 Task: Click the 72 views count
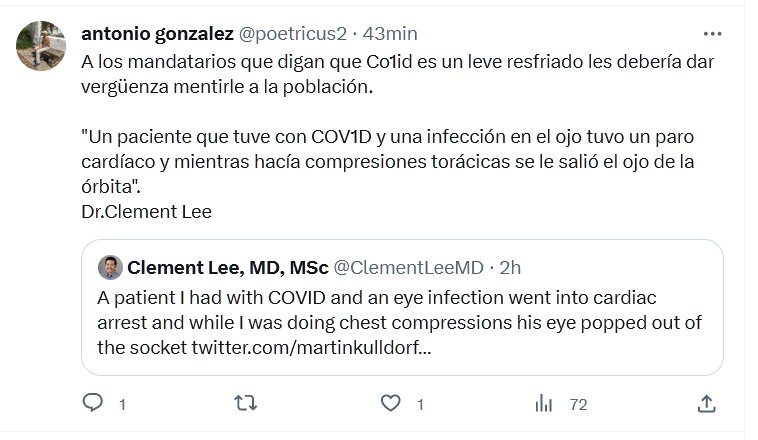coord(577,404)
